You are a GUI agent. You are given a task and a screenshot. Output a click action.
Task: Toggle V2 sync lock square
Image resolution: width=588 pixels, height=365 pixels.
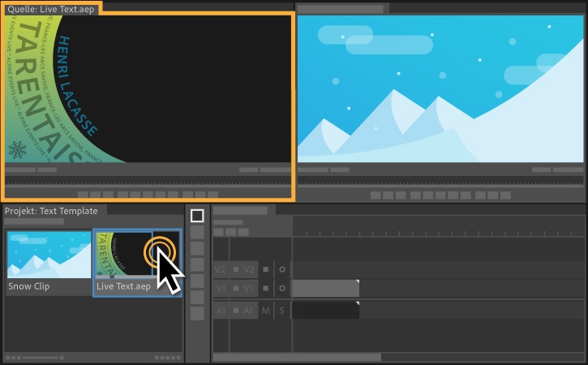click(x=265, y=269)
